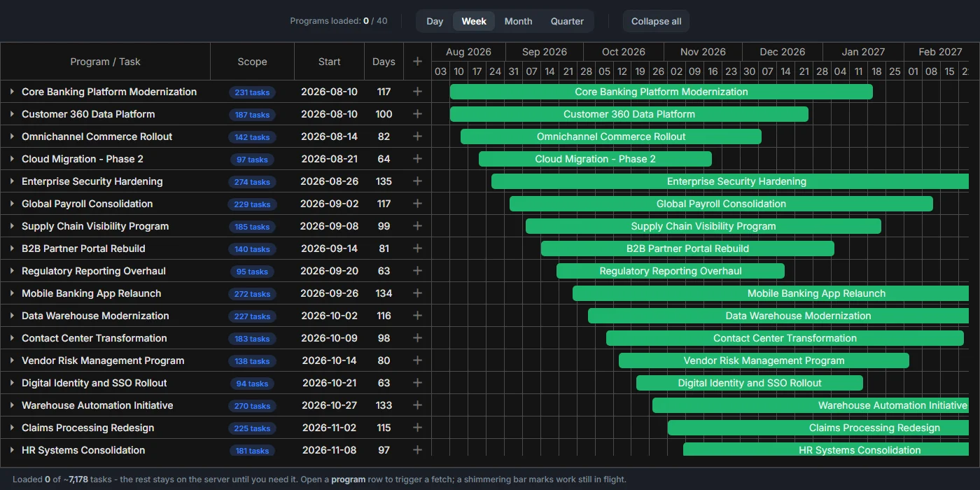The height and width of the screenshot is (490, 980).
Task: Click plus icon for Cloud Migration - Phase 2
Action: tap(417, 159)
